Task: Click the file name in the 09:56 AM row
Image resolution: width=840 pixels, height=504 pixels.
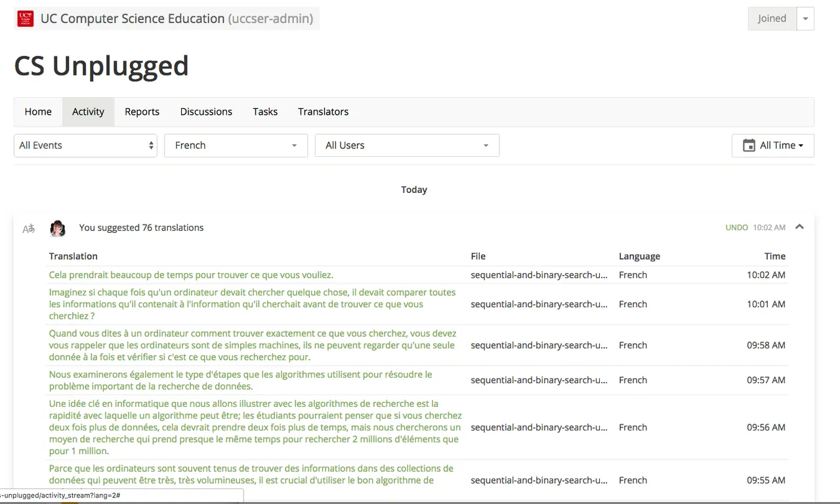Action: tap(539, 427)
